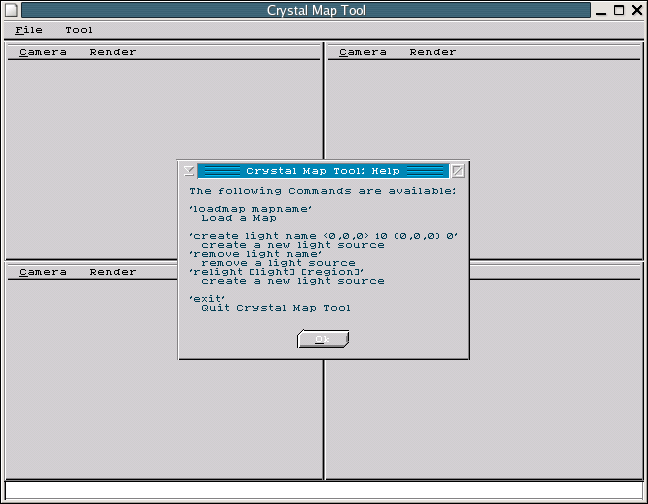Click 'The following Commands are available' heading

(x=322, y=191)
